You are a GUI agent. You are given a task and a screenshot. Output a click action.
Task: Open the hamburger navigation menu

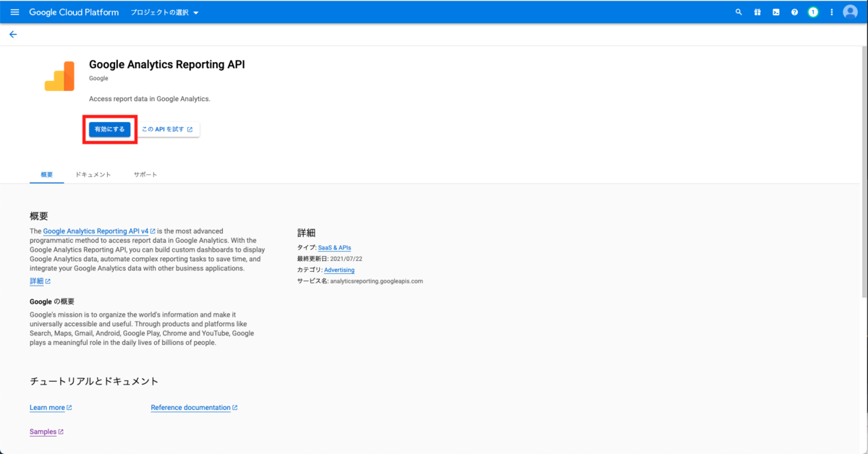[14, 12]
